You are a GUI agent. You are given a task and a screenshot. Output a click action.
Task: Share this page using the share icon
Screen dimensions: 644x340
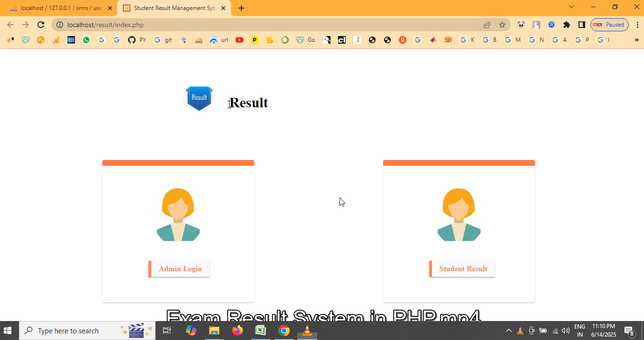point(487,25)
